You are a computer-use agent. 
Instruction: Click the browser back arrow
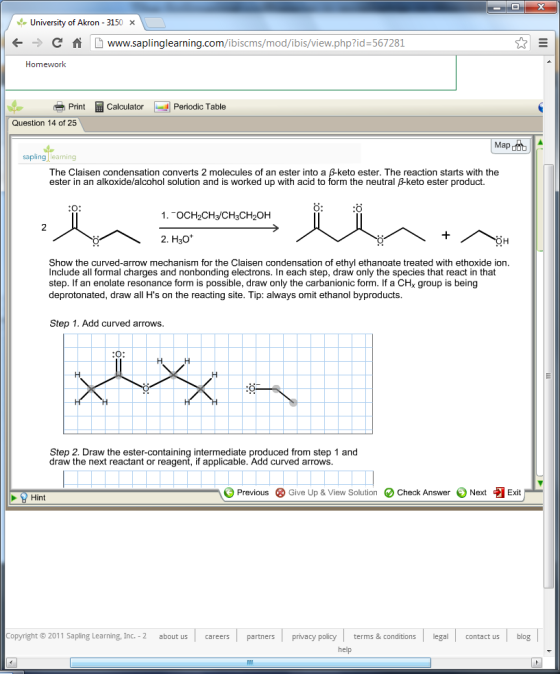pyautogui.click(x=17, y=43)
